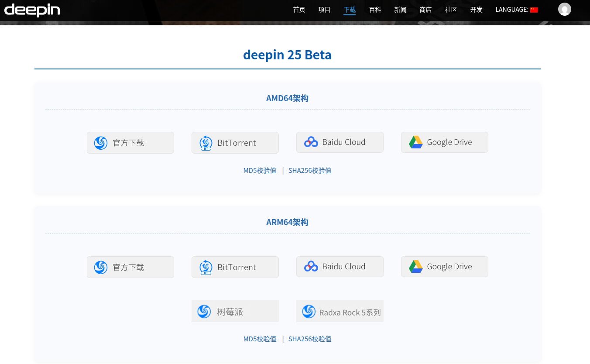
Task: Click the deepin icon on 树莓派 button
Action: (204, 311)
